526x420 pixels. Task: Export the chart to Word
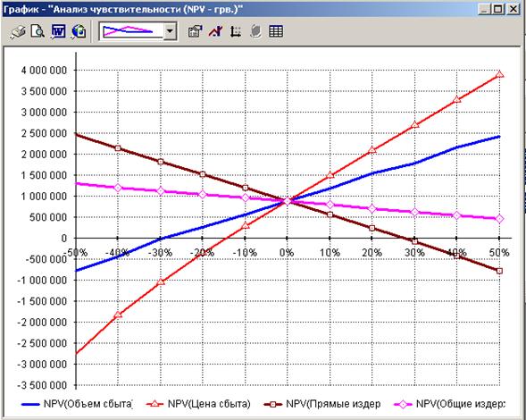pos(58,31)
